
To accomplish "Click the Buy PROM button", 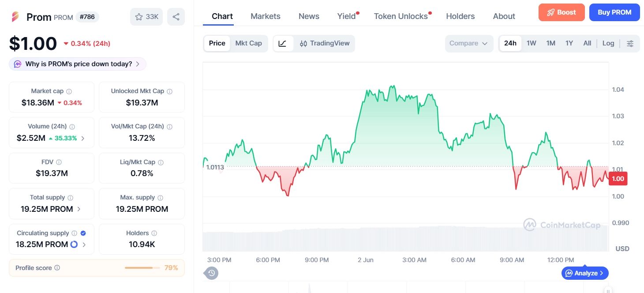I will coord(614,12).
